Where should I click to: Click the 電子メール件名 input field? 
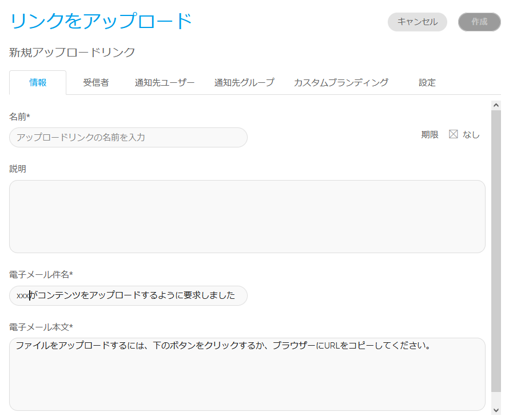click(128, 295)
